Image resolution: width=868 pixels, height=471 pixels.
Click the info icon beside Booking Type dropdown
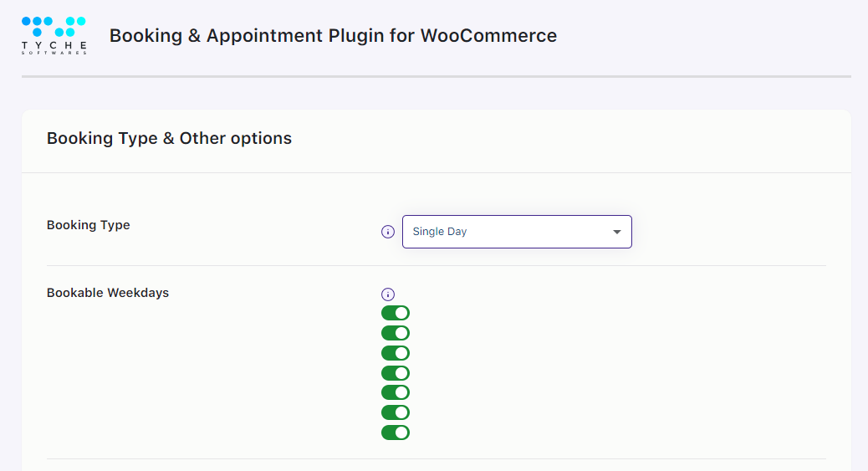pyautogui.click(x=387, y=232)
